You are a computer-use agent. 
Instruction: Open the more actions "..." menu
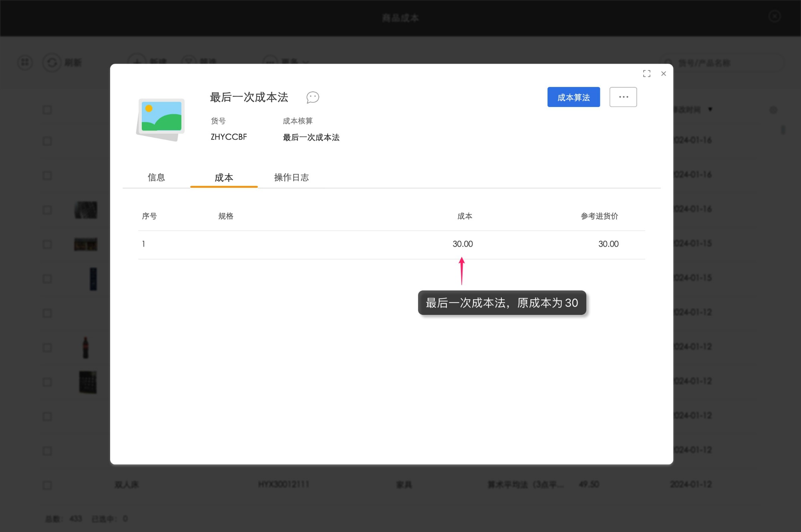[x=623, y=97]
